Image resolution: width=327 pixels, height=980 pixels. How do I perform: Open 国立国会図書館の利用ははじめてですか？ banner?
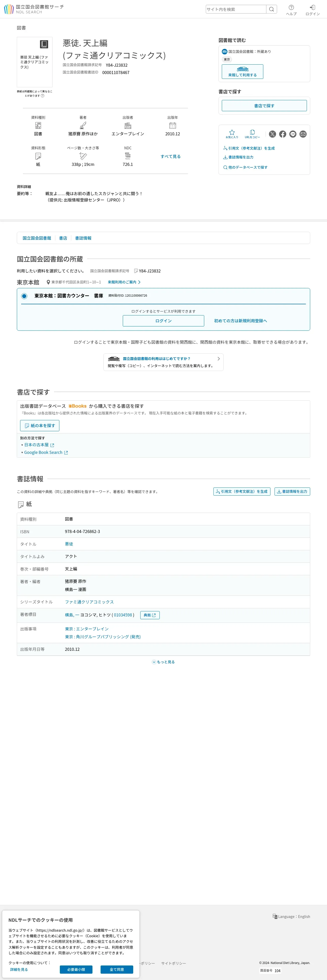tap(163, 362)
